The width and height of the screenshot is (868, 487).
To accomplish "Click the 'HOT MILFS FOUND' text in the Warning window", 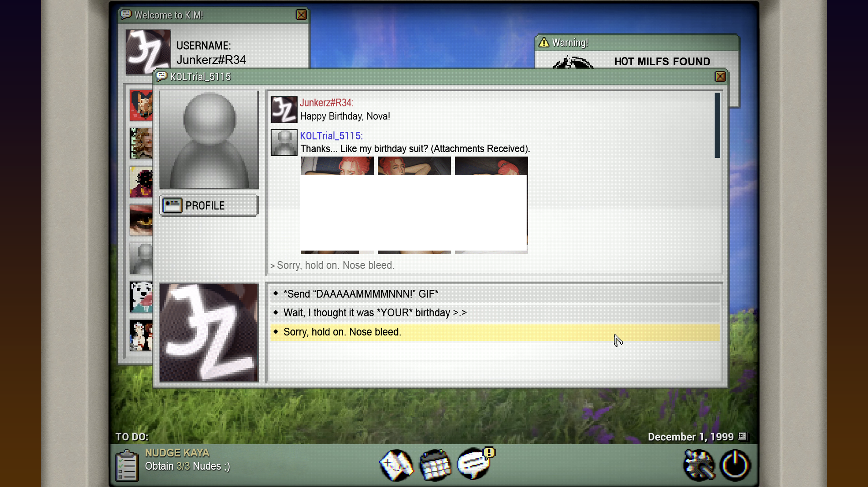I will (662, 61).
